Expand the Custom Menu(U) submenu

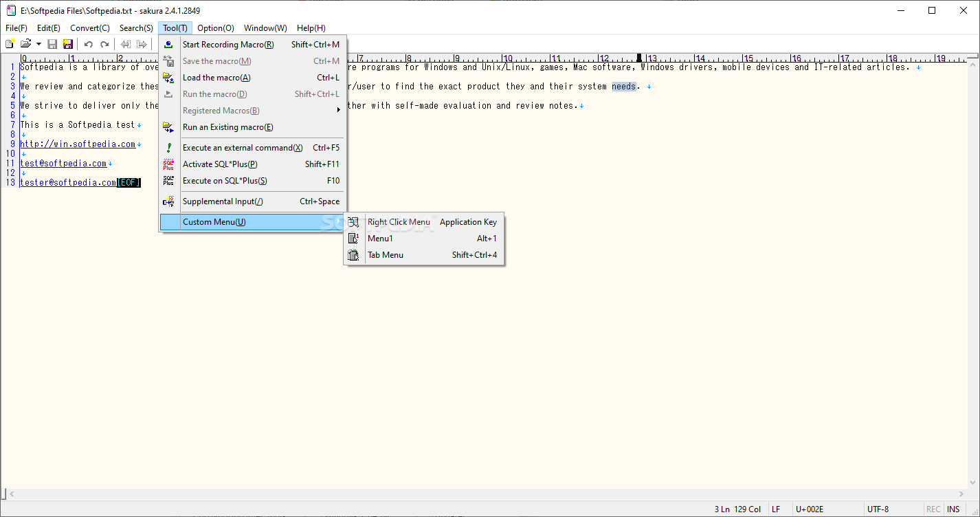[x=254, y=222]
